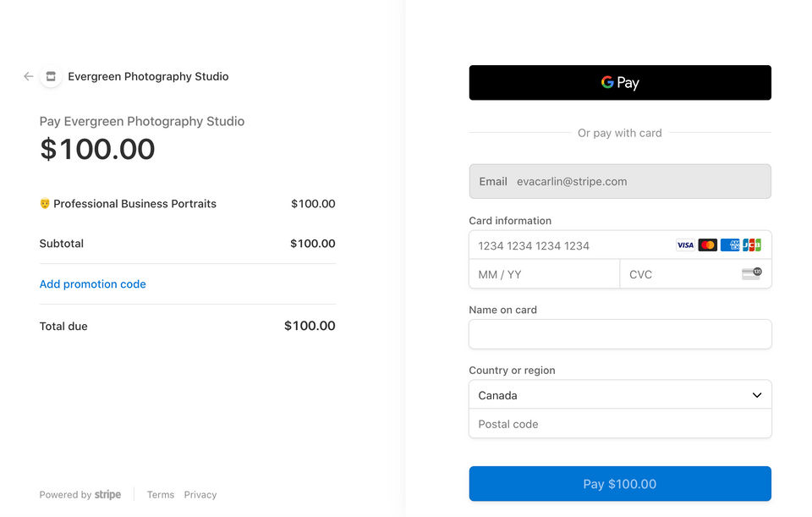Focus the card number field

pyautogui.click(x=571, y=245)
